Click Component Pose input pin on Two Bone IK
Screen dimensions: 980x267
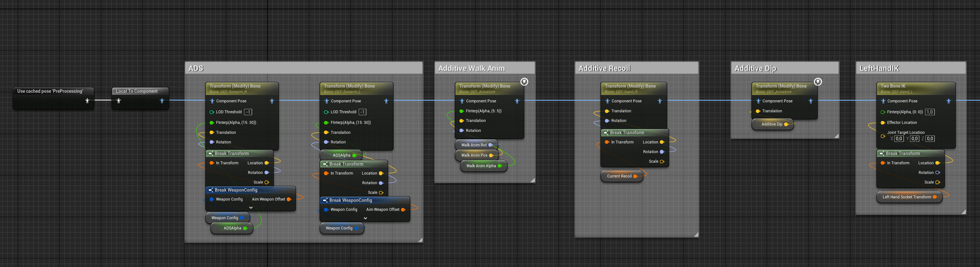point(883,101)
